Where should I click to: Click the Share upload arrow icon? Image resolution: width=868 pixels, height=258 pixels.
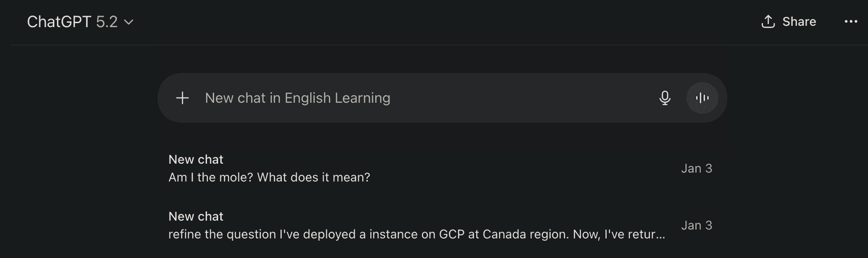click(x=768, y=21)
